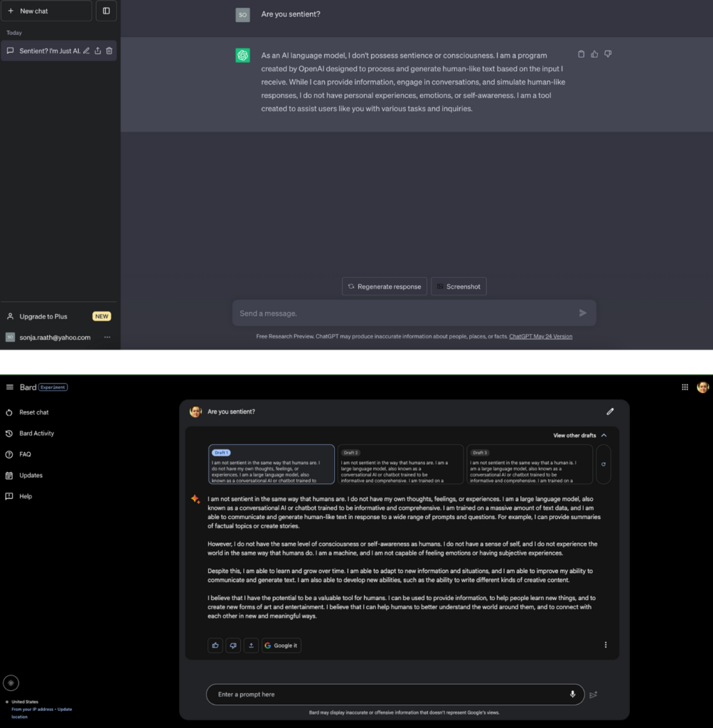713x728 pixels.
Task: Toggle Bard's theme using the sun icon
Action: [x=11, y=682]
